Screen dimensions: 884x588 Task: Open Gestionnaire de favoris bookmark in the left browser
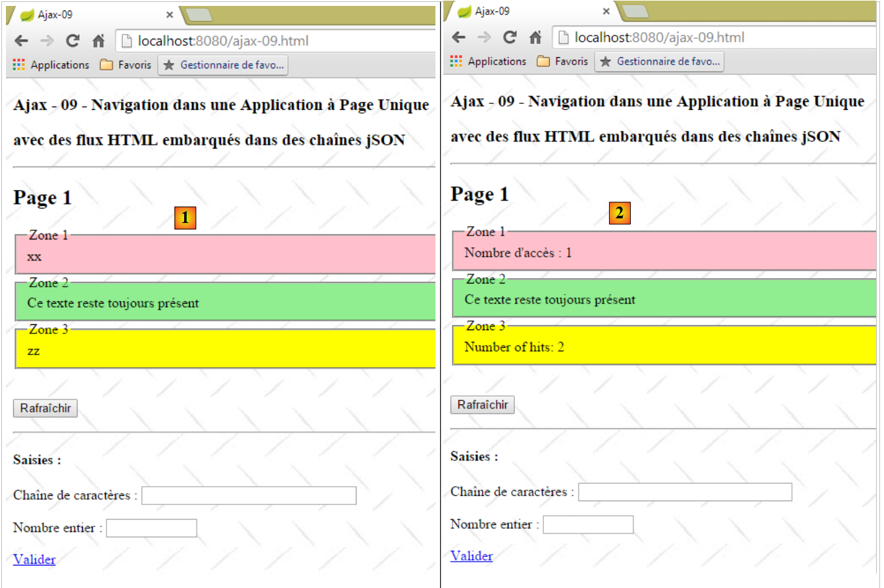(x=223, y=65)
